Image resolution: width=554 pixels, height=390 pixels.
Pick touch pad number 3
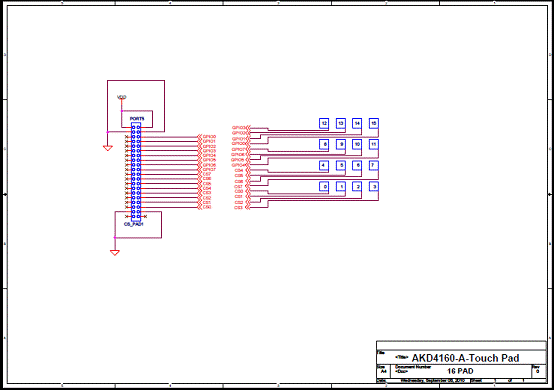tap(374, 187)
